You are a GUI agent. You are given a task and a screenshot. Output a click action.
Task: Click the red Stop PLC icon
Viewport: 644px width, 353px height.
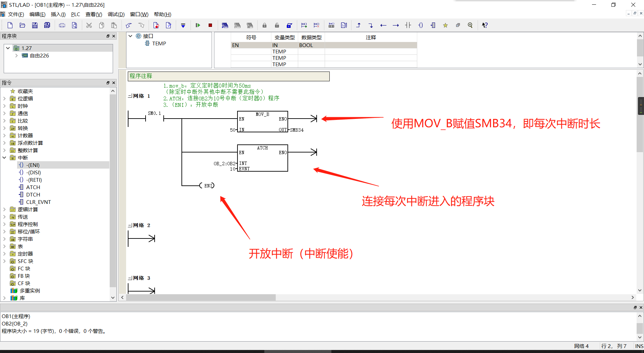[x=210, y=25]
